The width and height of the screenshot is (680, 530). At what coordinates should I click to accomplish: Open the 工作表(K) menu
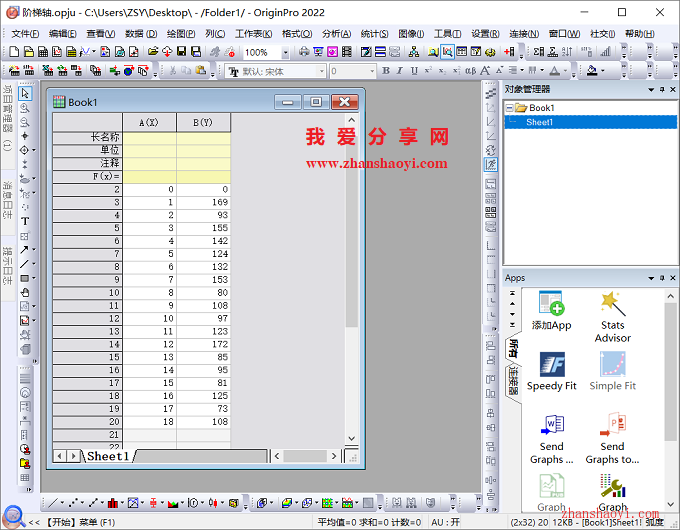(x=254, y=34)
